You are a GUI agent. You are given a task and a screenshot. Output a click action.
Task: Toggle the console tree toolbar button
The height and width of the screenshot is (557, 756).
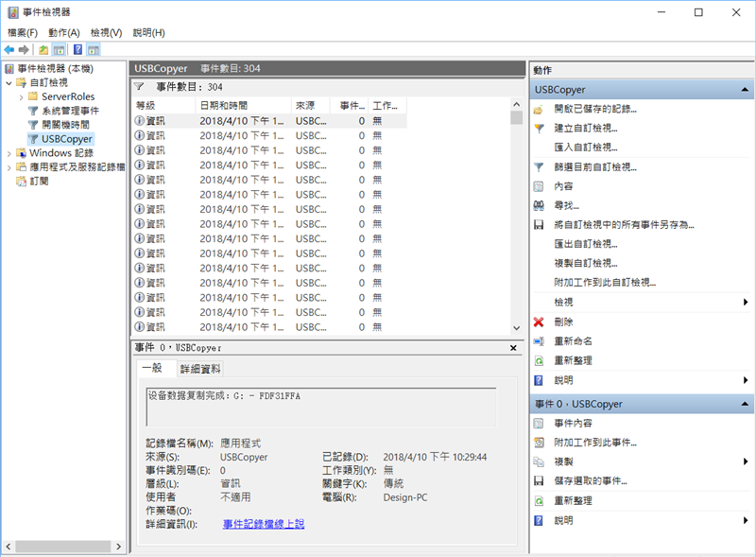(x=59, y=49)
